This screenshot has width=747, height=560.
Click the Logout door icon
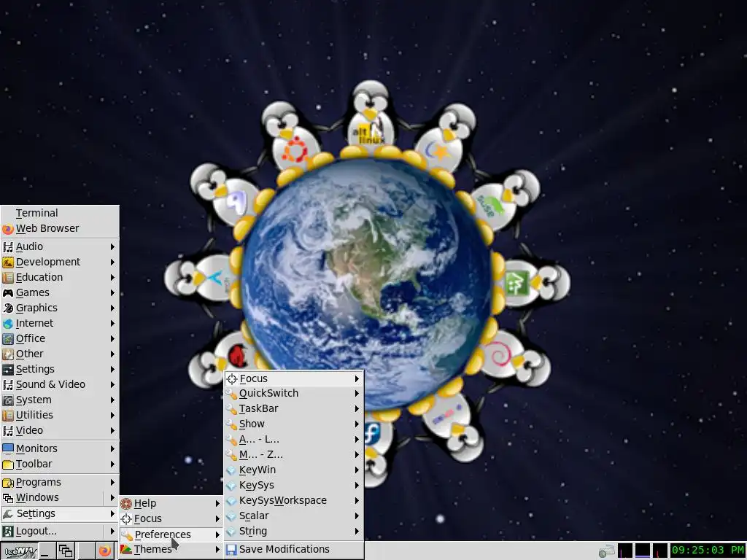pos(7,532)
